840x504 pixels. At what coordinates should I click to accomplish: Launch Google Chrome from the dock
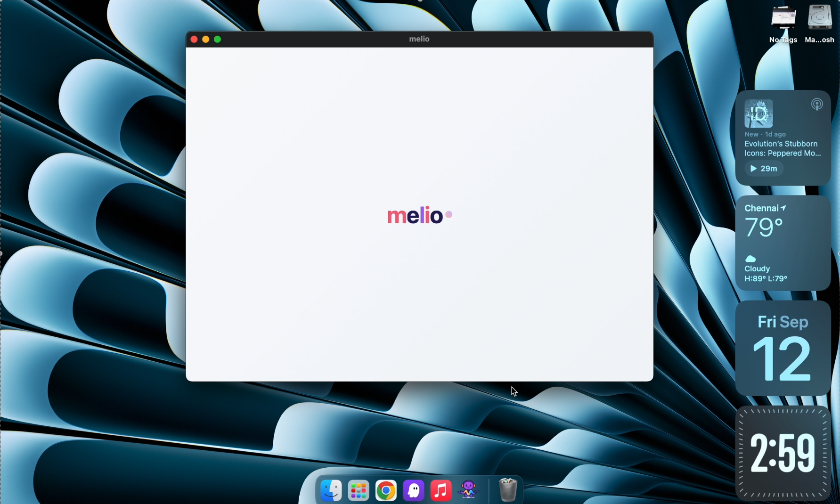click(x=386, y=491)
